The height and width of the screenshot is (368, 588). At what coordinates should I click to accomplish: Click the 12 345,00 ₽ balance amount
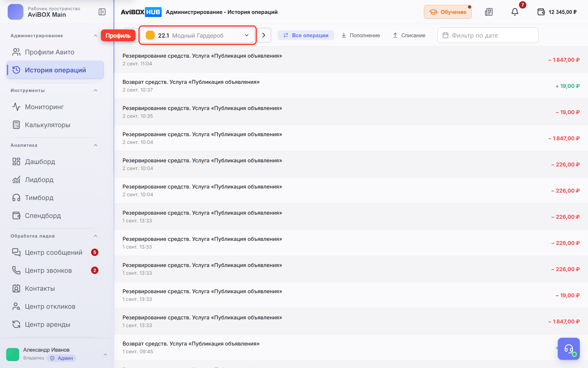coord(562,12)
